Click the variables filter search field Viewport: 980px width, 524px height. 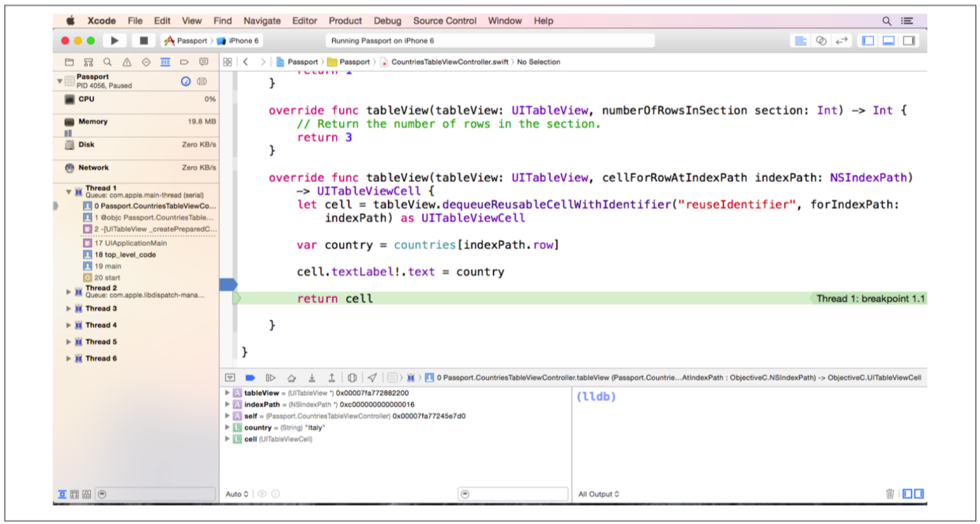[x=513, y=494]
